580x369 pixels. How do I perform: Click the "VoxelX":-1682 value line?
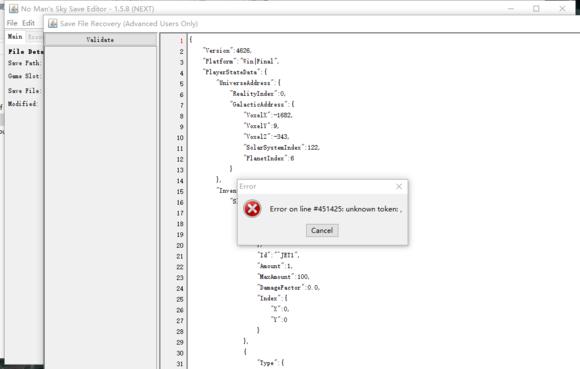click(x=268, y=115)
